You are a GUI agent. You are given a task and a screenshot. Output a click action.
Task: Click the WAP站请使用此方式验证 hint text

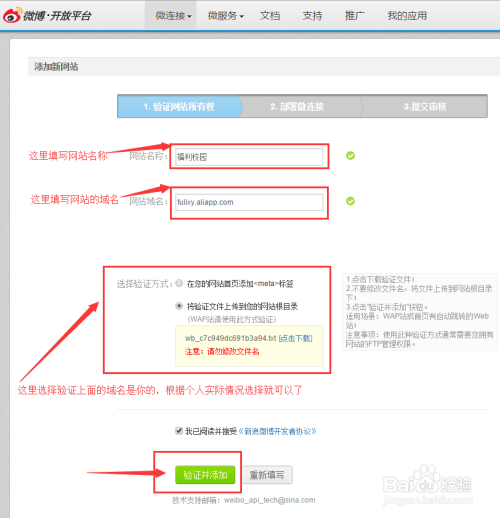coord(232,319)
